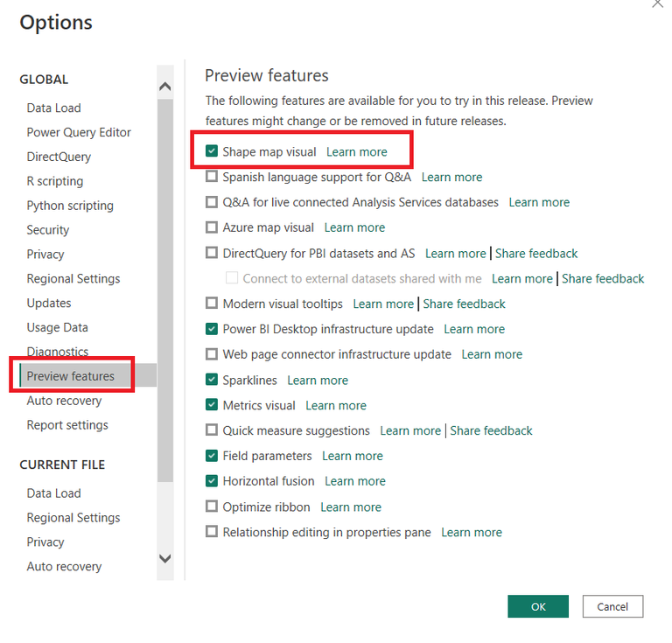Disable the Sparklines preview feature
Image resolution: width=672 pixels, height=643 pixels.
212,380
